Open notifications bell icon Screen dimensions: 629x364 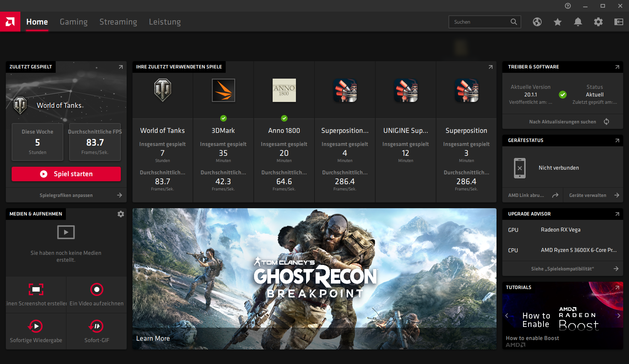[578, 22]
